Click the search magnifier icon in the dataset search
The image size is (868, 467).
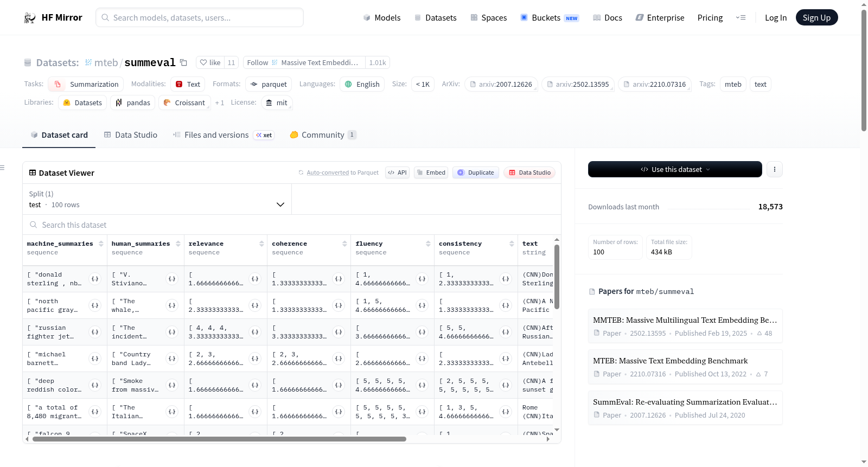click(x=34, y=225)
